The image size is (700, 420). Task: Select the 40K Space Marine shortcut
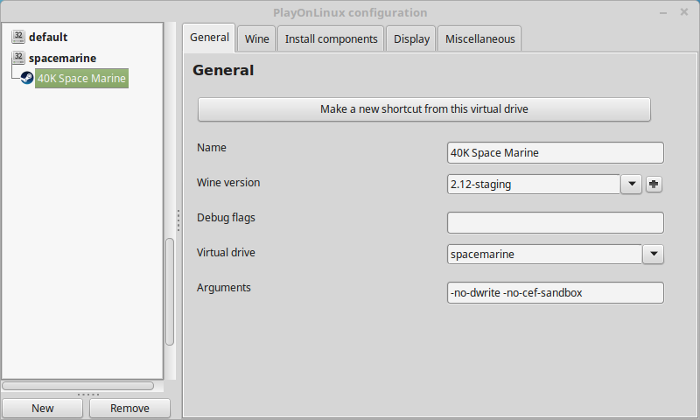click(82, 78)
